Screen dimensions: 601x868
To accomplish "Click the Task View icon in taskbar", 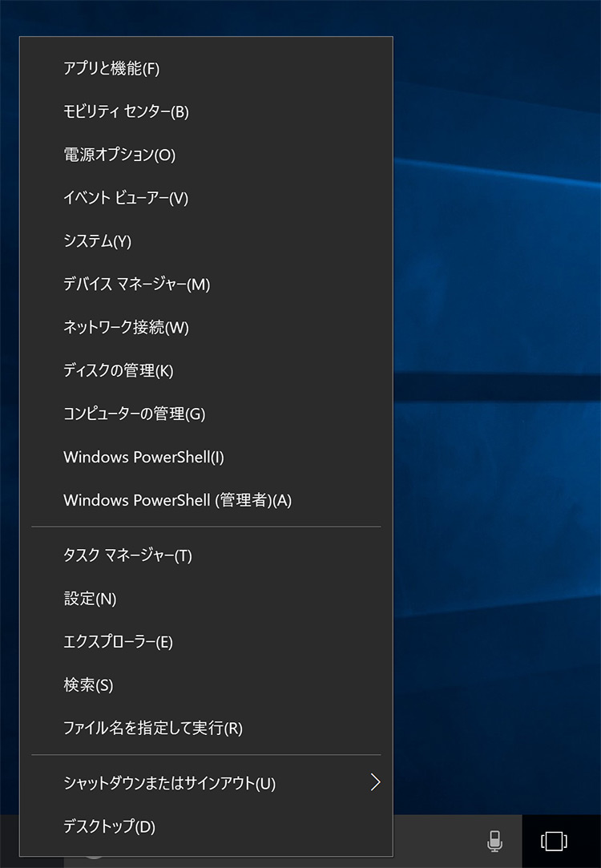I will [x=554, y=841].
